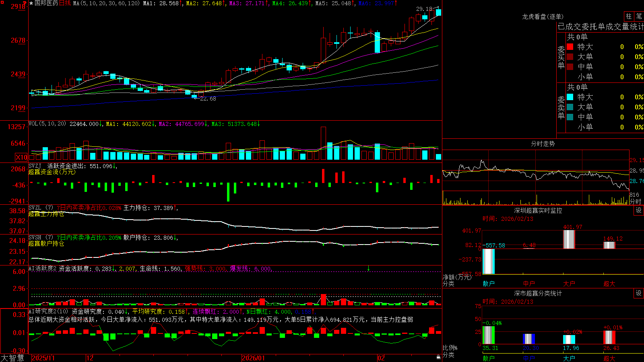Open 设 settings for 深圳超赢实时监控
Viewport: 644px width, 362px height.
click(639, 210)
